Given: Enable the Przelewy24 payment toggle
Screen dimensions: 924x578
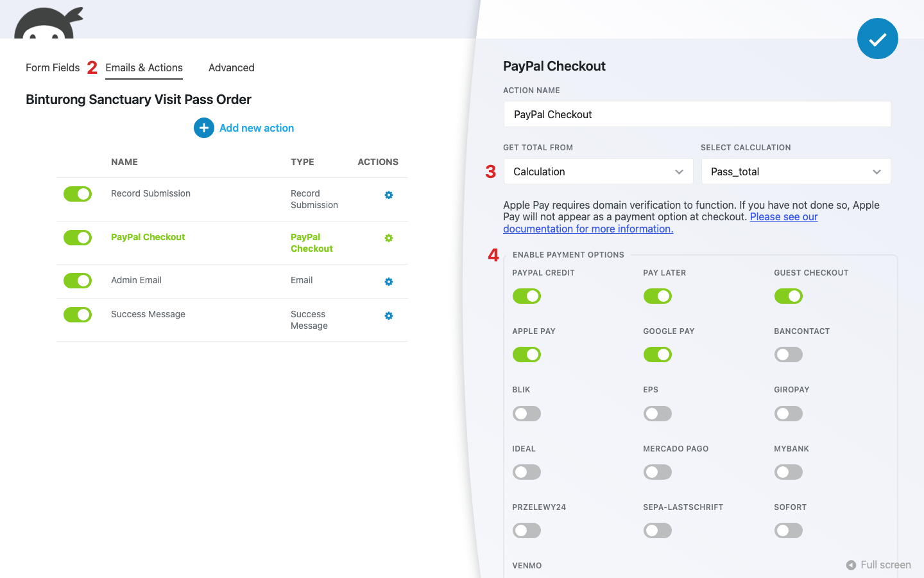Looking at the screenshot, I should point(527,530).
